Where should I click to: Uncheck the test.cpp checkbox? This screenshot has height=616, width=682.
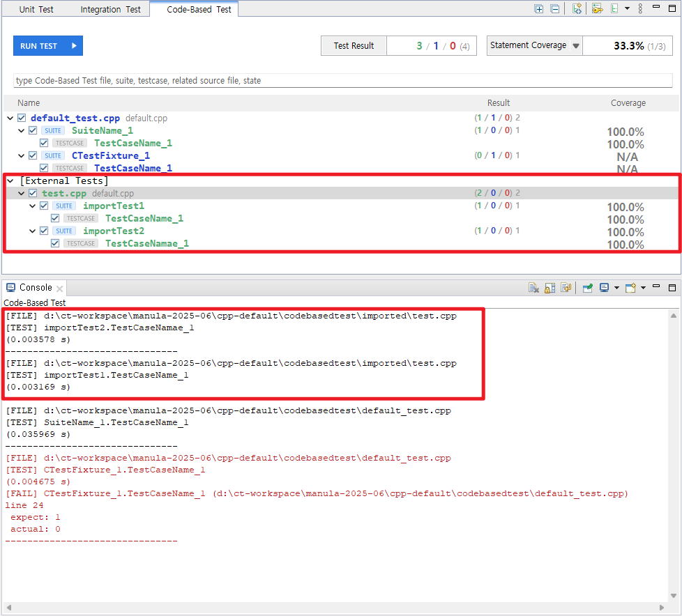click(33, 194)
